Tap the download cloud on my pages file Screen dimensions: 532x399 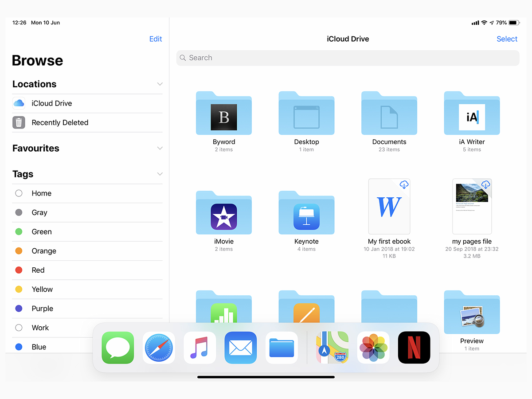tap(485, 185)
